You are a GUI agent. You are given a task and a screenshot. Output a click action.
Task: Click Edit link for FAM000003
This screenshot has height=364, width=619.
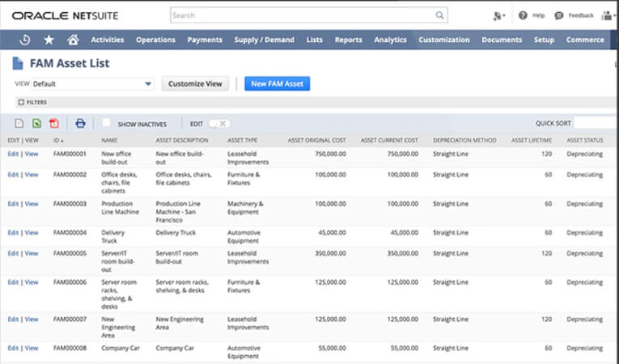(x=13, y=204)
